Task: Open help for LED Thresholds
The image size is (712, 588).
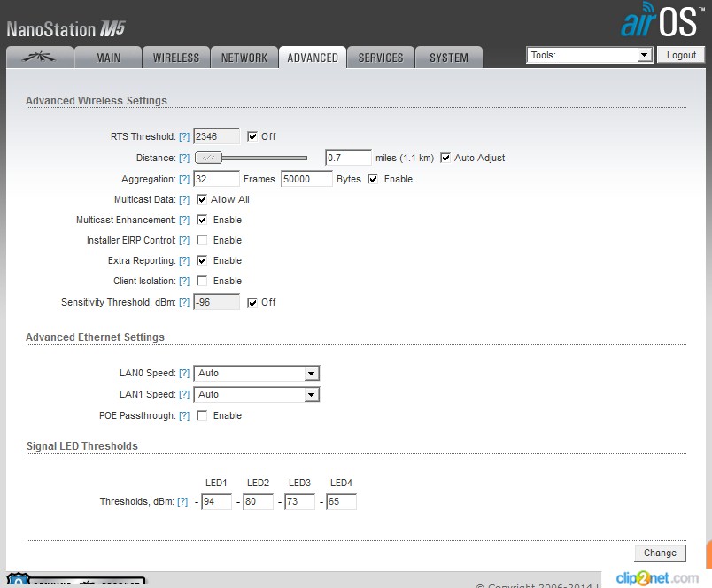Action: point(182,502)
